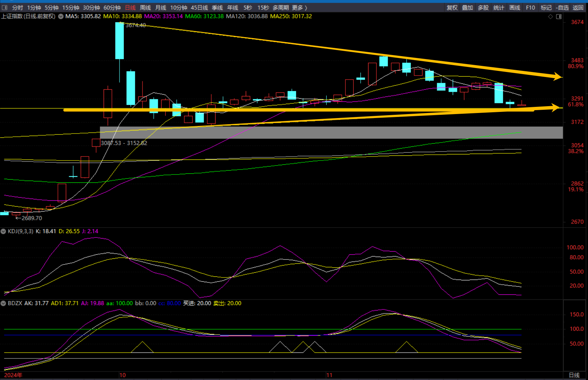Open the 画线 drawing tools
Screen dimensions: 588x380
[x=515, y=8]
